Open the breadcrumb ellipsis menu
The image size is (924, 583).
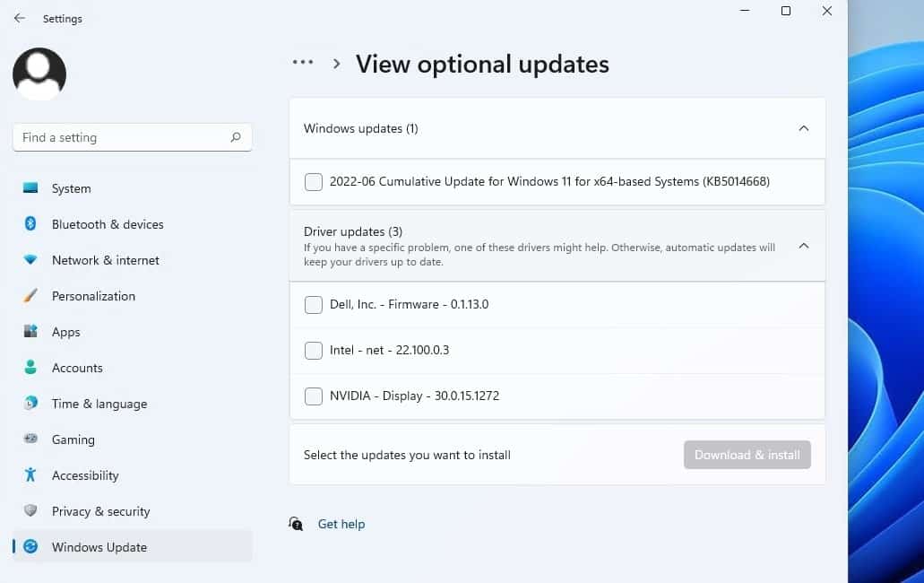pos(303,63)
